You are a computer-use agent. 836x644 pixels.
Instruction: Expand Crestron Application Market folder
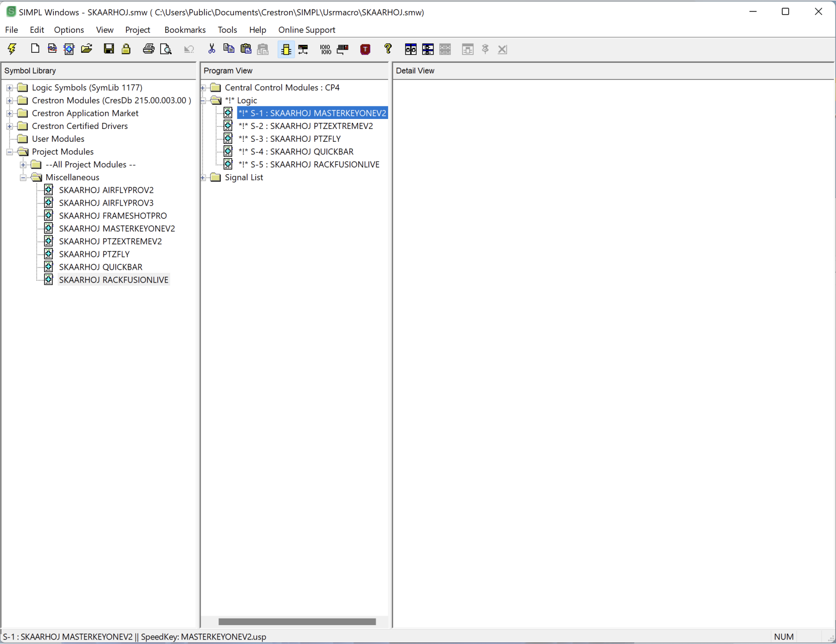tap(9, 113)
